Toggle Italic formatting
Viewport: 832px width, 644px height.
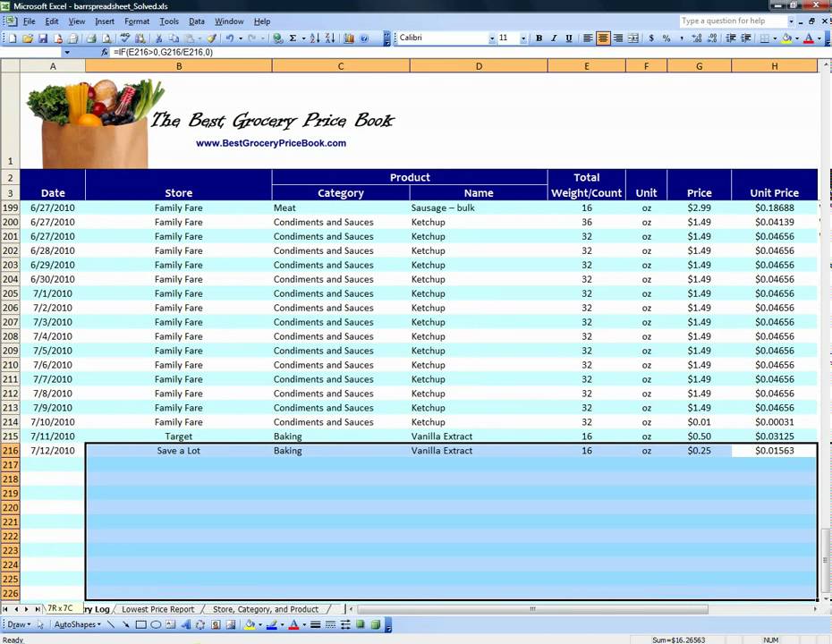coord(554,38)
